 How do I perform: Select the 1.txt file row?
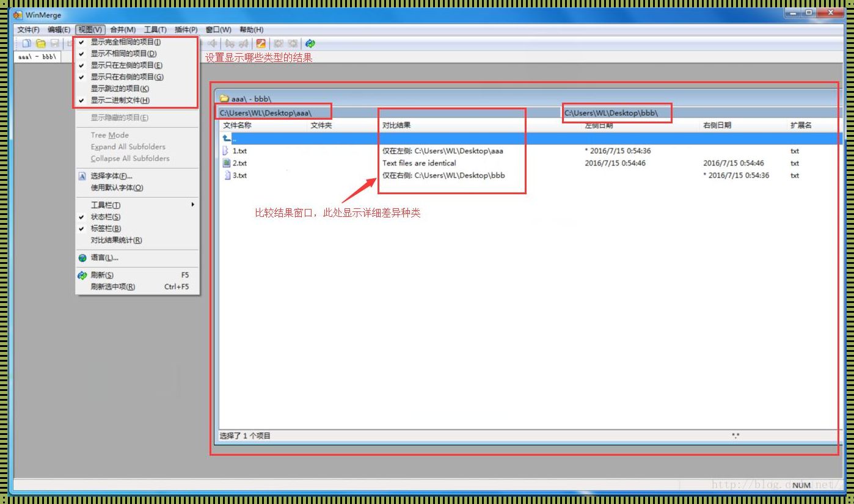point(530,151)
